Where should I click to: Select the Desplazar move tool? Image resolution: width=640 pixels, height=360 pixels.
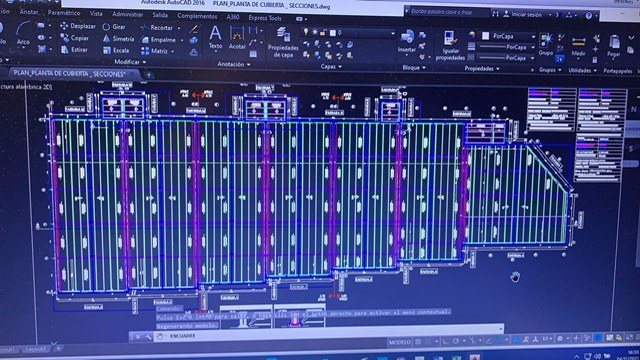(78, 26)
